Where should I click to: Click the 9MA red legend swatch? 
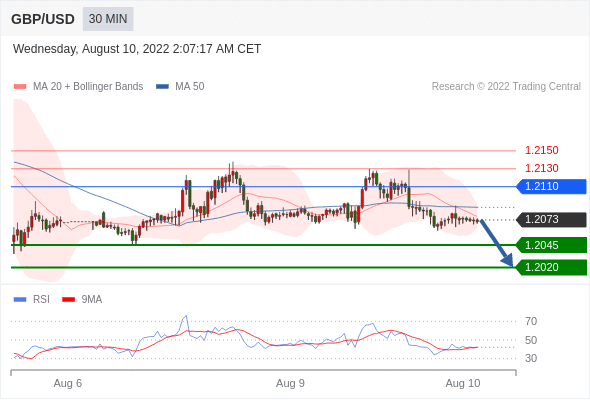[x=68, y=300]
